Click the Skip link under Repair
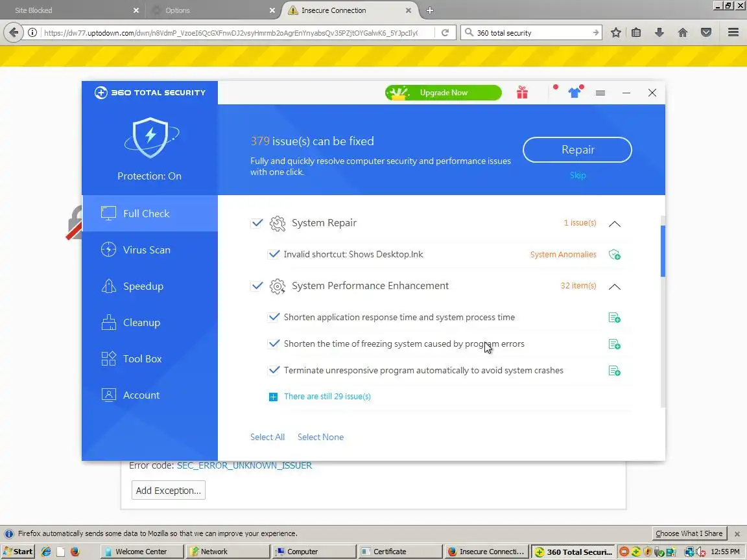Image resolution: width=747 pixels, height=560 pixels. [x=578, y=175]
